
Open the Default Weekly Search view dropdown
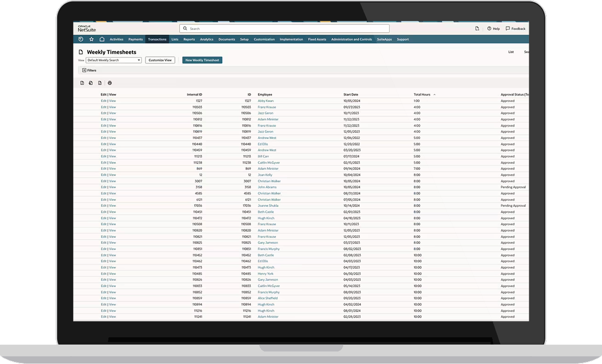point(138,60)
